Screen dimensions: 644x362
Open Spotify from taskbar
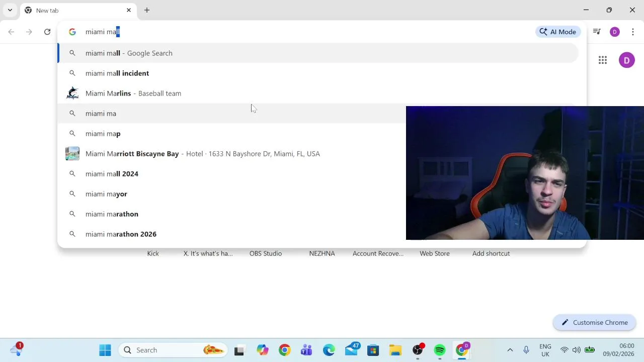440,350
